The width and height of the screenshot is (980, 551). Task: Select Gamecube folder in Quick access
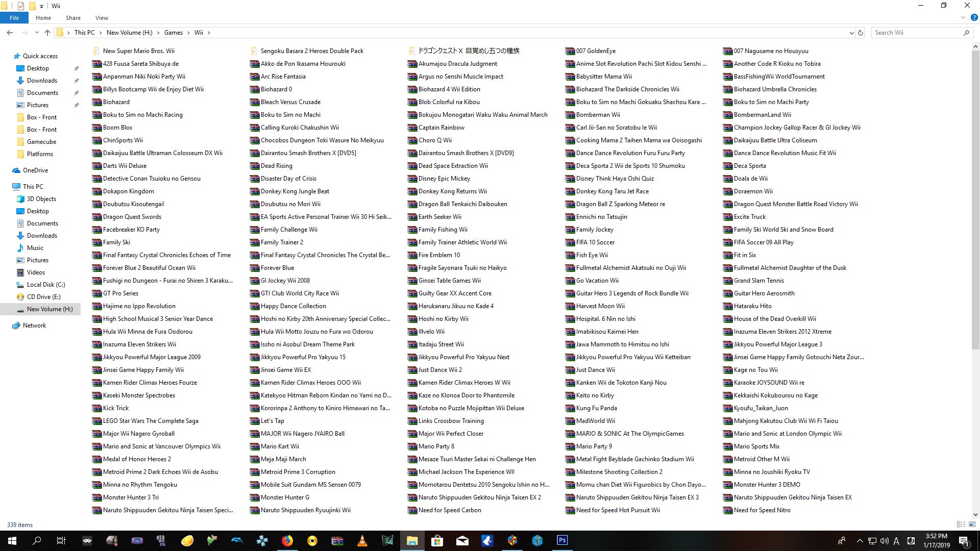(x=41, y=142)
